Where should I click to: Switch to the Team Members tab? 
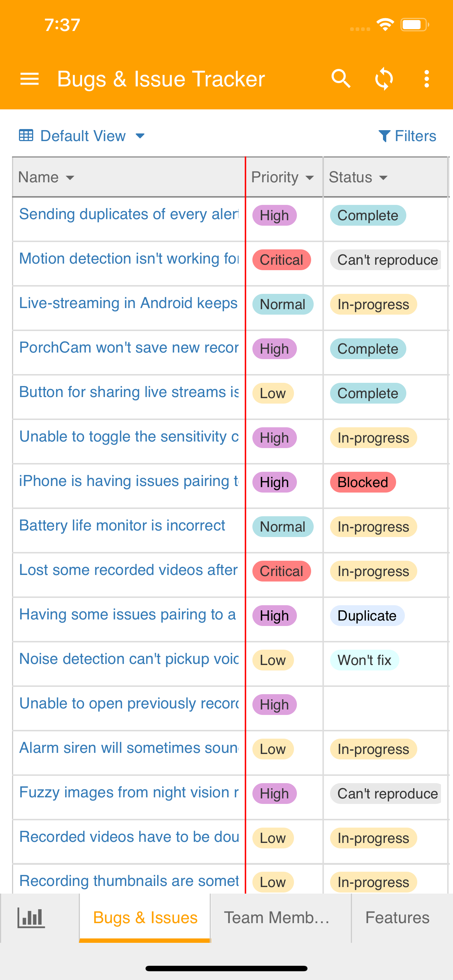pos(278,917)
